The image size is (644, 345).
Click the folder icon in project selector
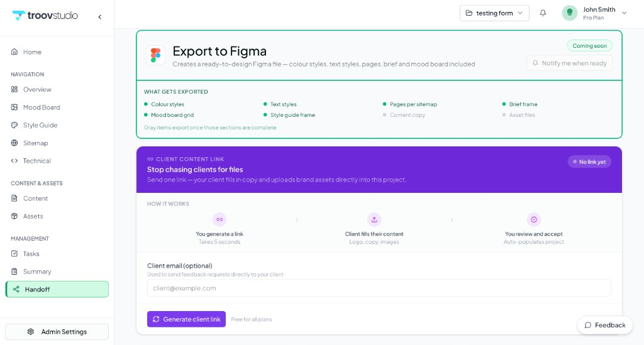[469, 13]
